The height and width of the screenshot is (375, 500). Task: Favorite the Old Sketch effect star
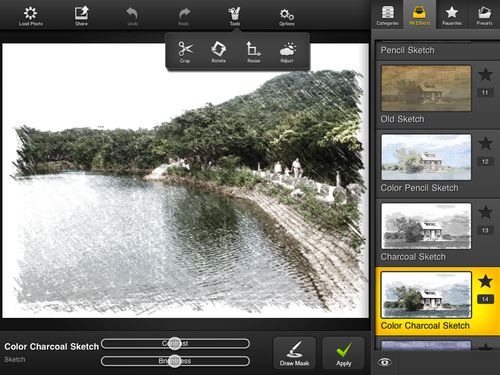click(x=485, y=74)
